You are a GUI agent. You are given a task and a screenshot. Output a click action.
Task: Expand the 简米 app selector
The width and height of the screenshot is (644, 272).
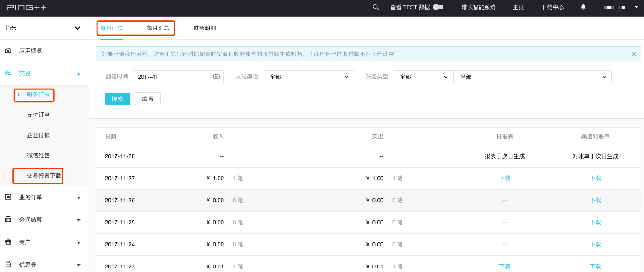point(78,28)
